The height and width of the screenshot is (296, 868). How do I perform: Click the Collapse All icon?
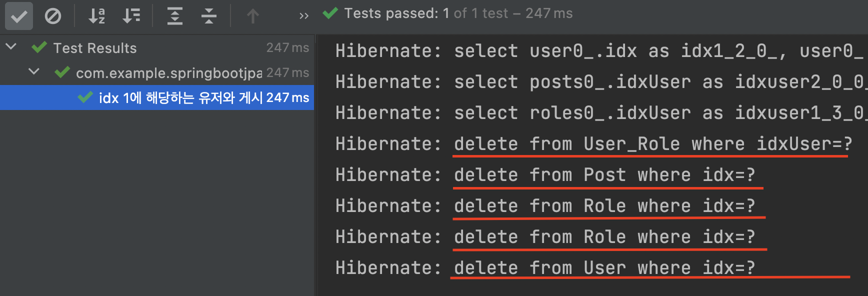click(208, 16)
